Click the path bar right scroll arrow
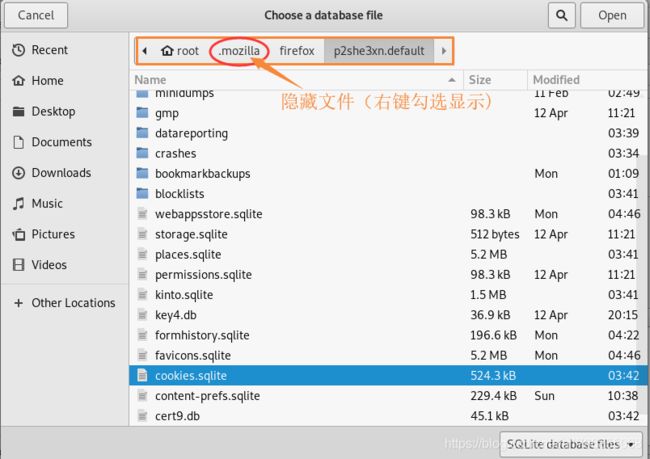The image size is (650, 459). pyautogui.click(x=444, y=51)
